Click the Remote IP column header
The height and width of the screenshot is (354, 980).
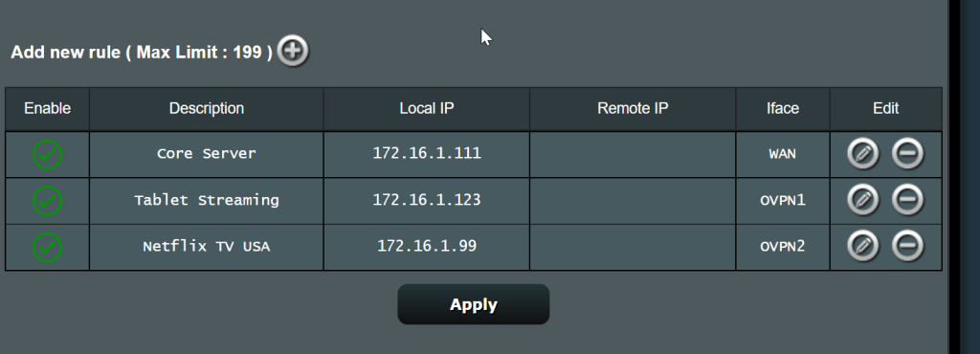coord(633,109)
